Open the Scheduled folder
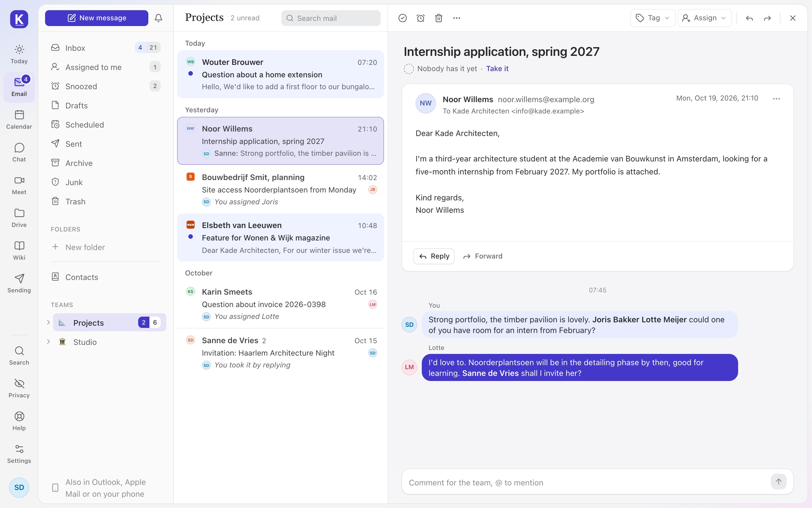The height and width of the screenshot is (508, 812). pyautogui.click(x=105, y=124)
